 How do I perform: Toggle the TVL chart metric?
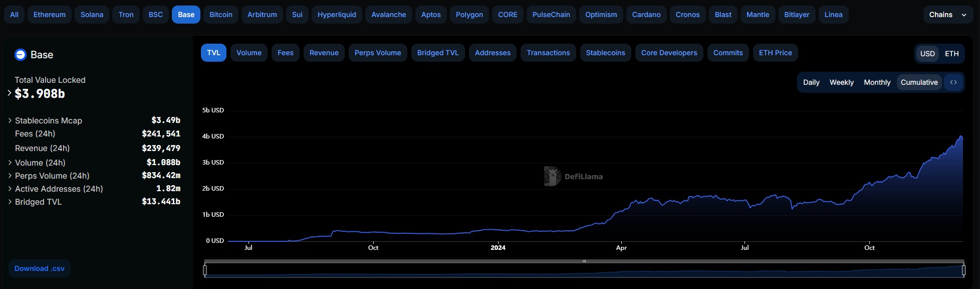pyautogui.click(x=213, y=53)
